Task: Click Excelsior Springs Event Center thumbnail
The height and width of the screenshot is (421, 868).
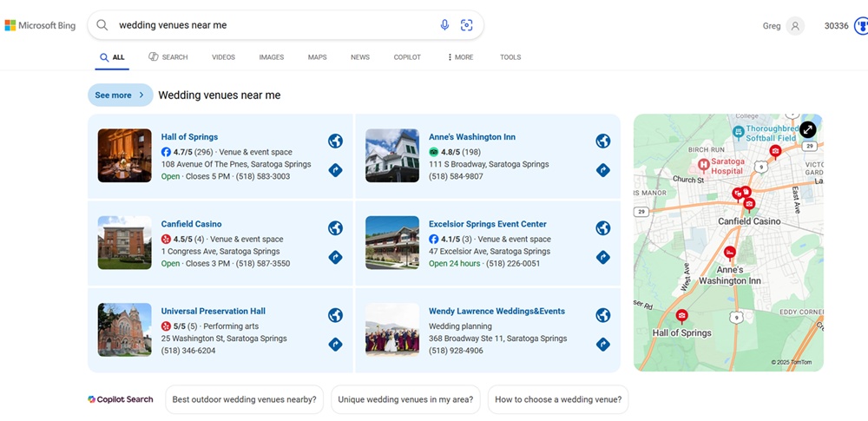Action: pyautogui.click(x=392, y=243)
